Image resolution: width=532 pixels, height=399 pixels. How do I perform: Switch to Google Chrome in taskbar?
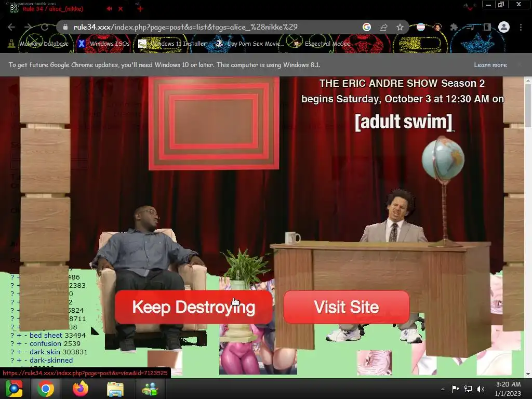pos(45,389)
